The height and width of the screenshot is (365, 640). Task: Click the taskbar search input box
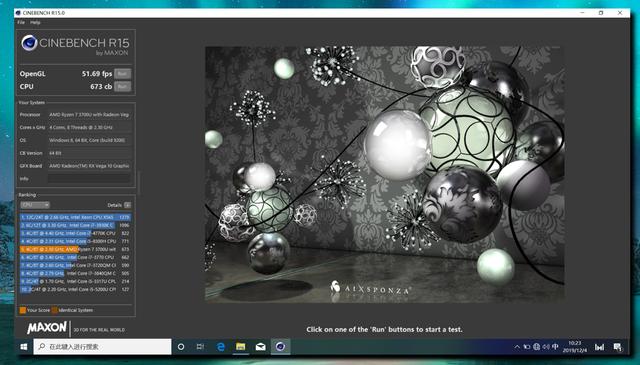102,347
